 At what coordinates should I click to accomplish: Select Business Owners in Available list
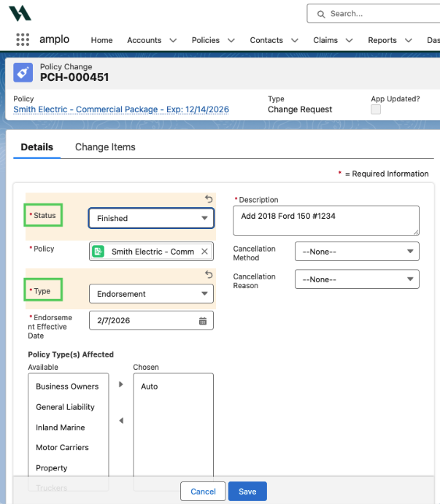pyautogui.click(x=67, y=387)
